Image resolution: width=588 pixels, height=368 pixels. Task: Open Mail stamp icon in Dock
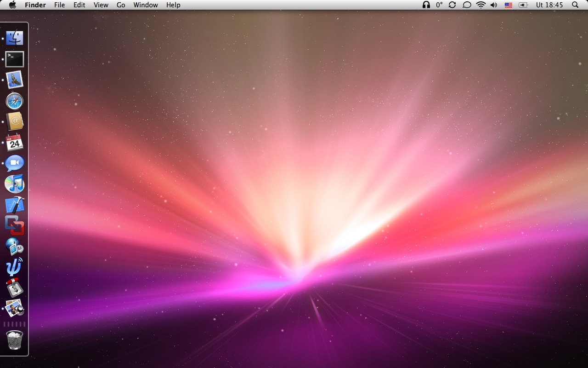(15, 80)
